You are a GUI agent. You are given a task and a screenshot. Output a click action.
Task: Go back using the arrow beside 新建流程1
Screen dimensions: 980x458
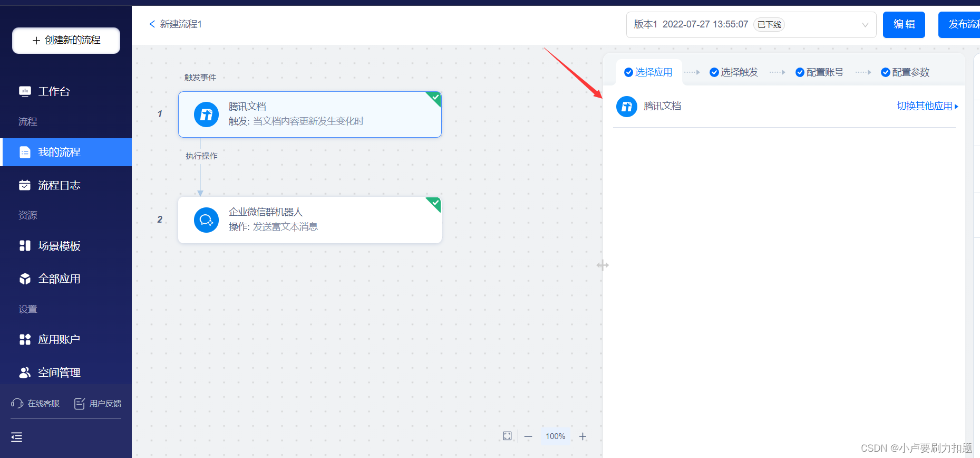click(x=152, y=24)
